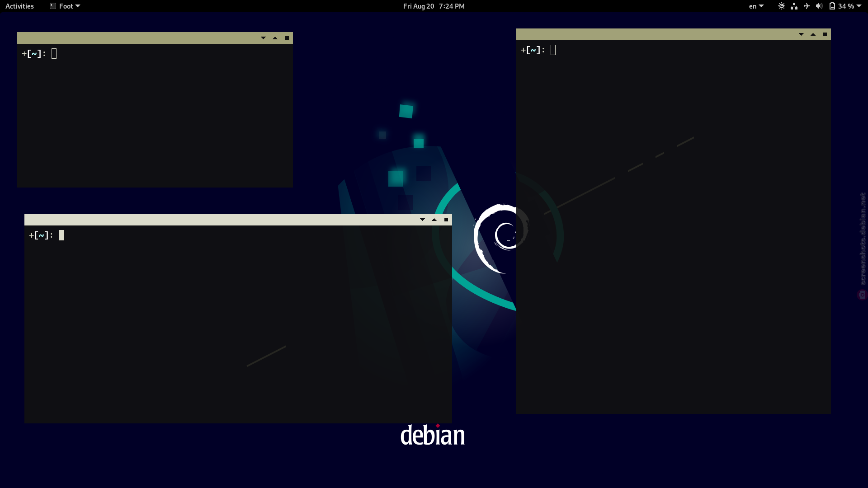The height and width of the screenshot is (488, 868).
Task: Minimize the bottom-left terminal window
Action: pyautogui.click(x=422, y=220)
